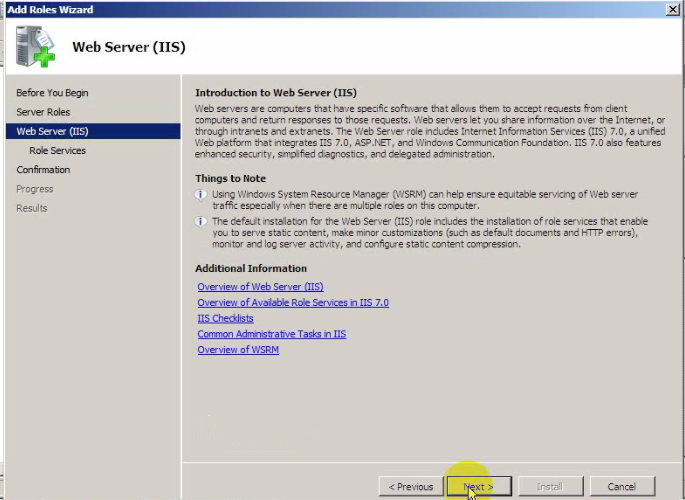The image size is (685, 500).
Task: Click the greyed-out Install button
Action: 550,486
